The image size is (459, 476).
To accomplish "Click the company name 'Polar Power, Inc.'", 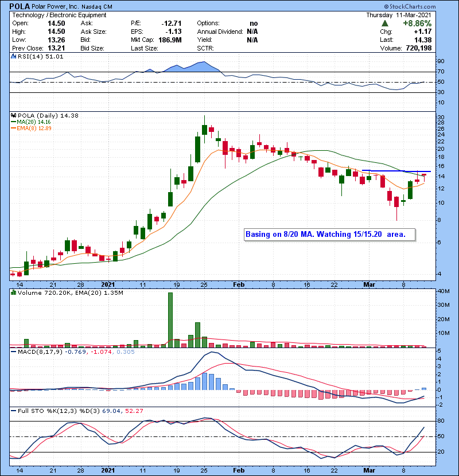I will (55, 6).
